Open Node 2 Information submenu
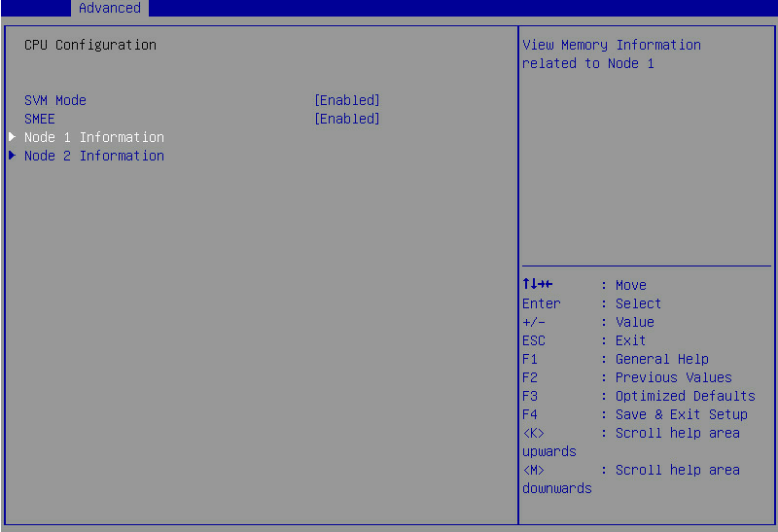Screen dimensions: 778x532 [x=94, y=156]
